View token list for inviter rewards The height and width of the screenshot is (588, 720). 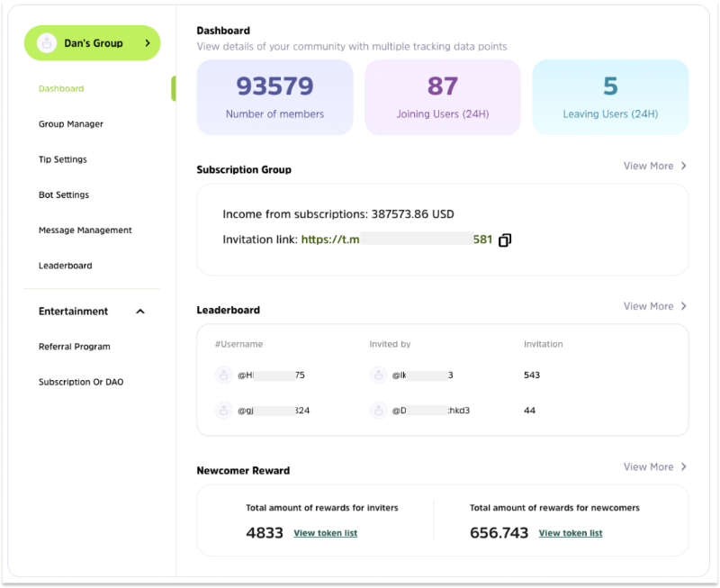click(325, 533)
